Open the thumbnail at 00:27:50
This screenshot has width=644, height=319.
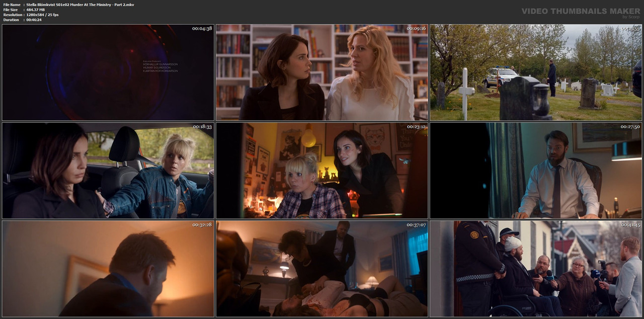point(536,171)
